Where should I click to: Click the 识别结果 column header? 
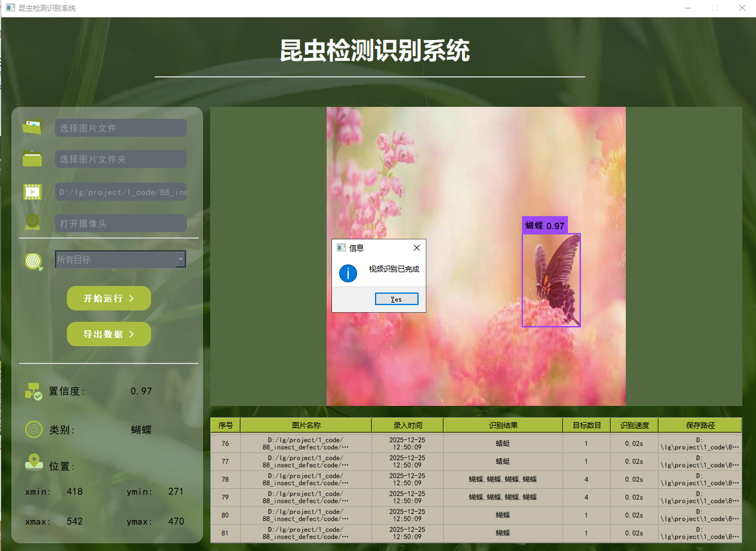503,425
